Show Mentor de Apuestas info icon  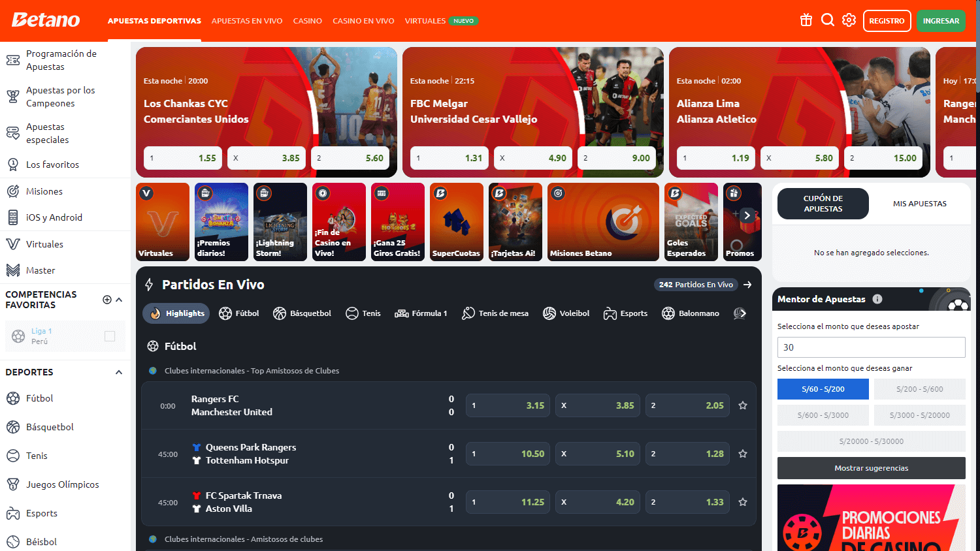tap(877, 299)
